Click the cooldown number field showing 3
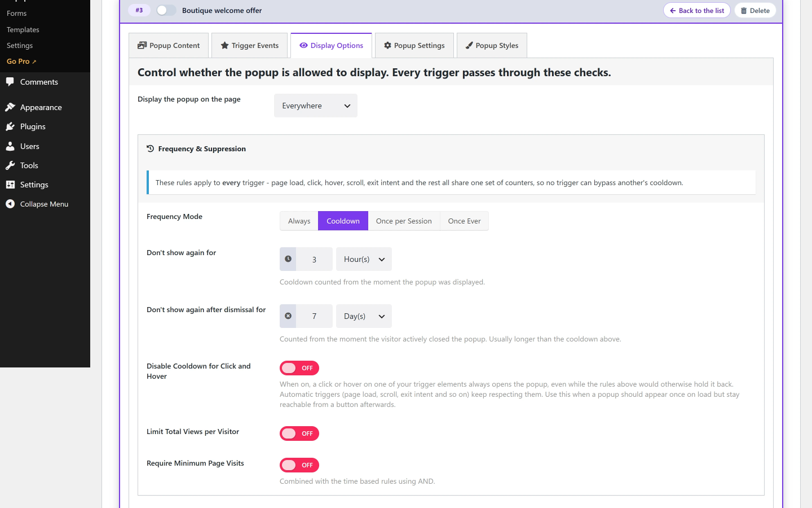Image resolution: width=812 pixels, height=508 pixels. pos(314,259)
